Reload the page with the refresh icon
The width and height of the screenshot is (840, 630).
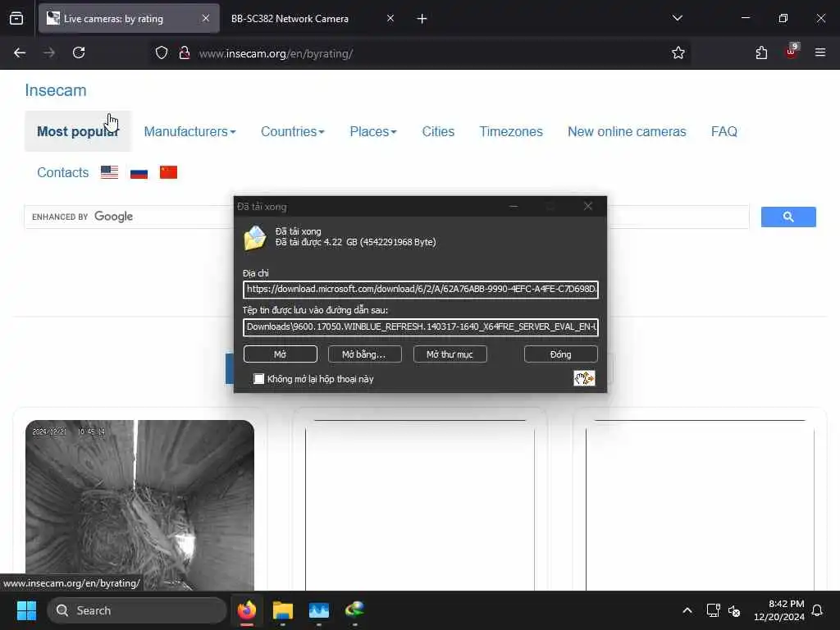[79, 52]
